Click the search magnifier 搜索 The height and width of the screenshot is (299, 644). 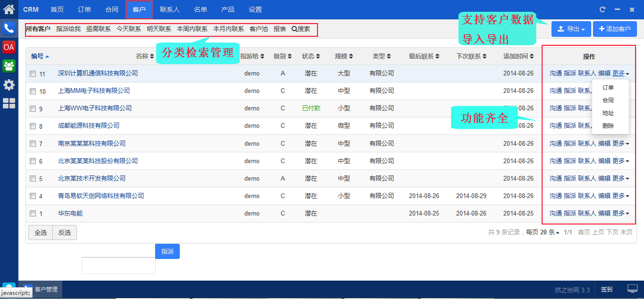301,29
